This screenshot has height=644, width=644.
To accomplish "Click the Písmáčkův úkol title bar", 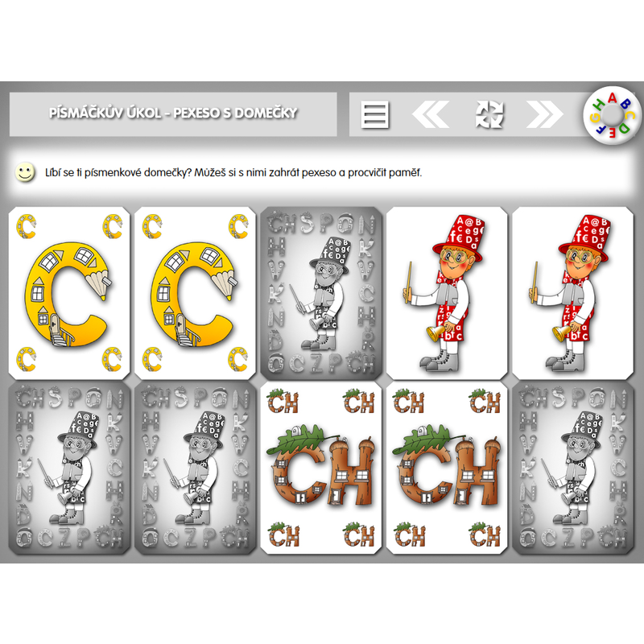I will pyautogui.click(x=173, y=114).
